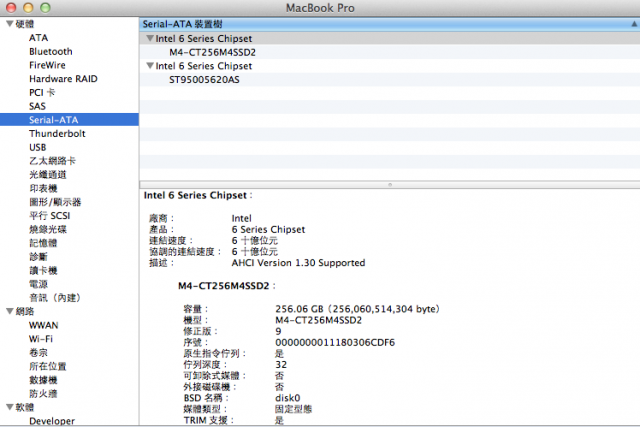Select the highlighted Serial-ATA item
The height and width of the screenshot is (427, 640).
[x=69, y=120]
